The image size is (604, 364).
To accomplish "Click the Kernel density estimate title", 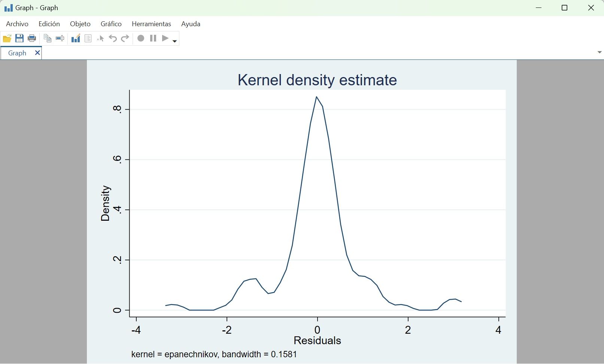I will tap(317, 80).
